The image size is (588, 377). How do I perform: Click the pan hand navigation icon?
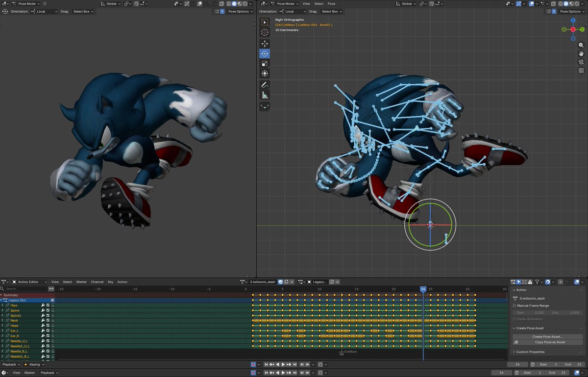pos(581,53)
